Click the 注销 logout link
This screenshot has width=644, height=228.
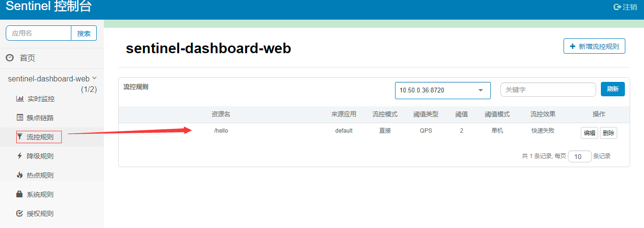(x=630, y=7)
